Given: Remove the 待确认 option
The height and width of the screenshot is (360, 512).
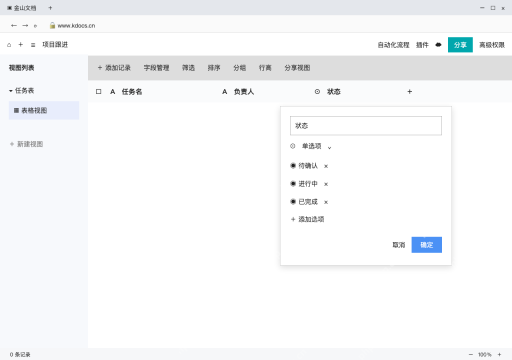Looking at the screenshot, I should tap(326, 166).
